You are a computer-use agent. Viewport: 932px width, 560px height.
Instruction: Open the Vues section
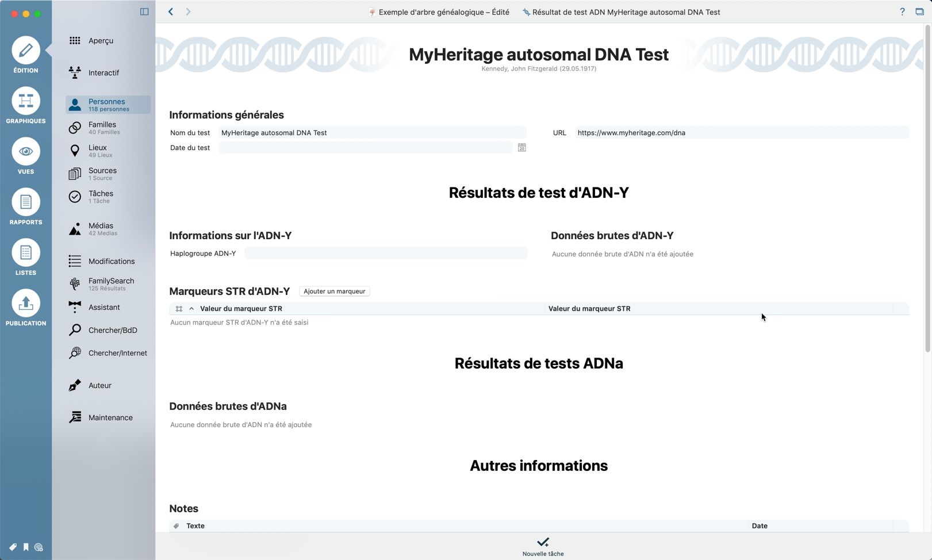pos(26,156)
